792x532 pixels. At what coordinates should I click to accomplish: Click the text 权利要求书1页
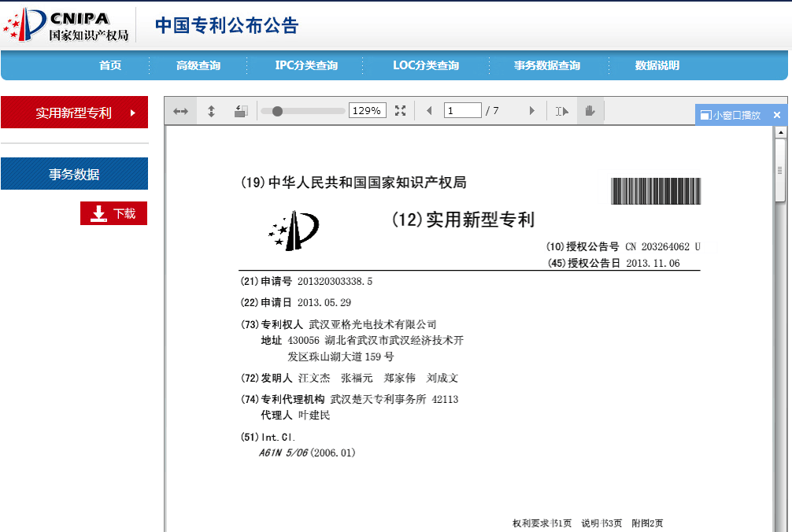[542, 523]
